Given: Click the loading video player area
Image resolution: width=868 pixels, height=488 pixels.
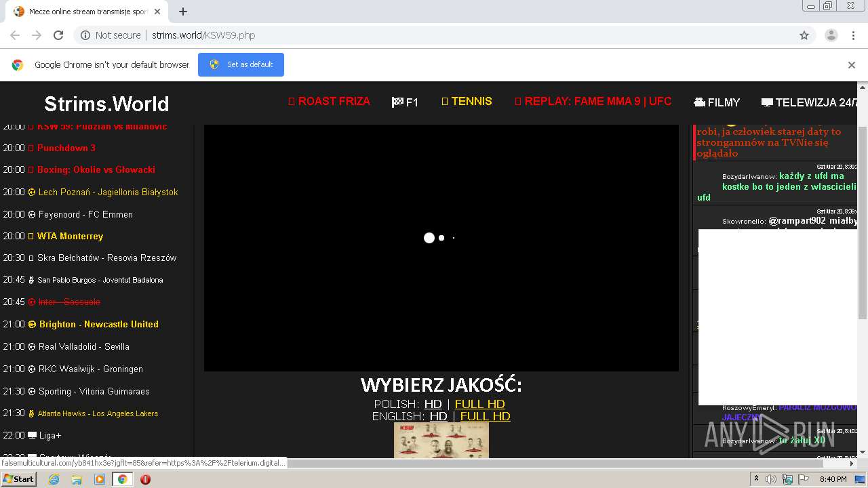Looking at the screenshot, I should pos(441,247).
